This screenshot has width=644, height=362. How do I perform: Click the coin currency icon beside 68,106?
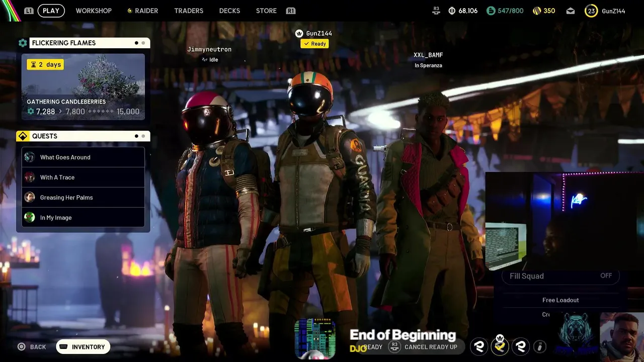(452, 11)
